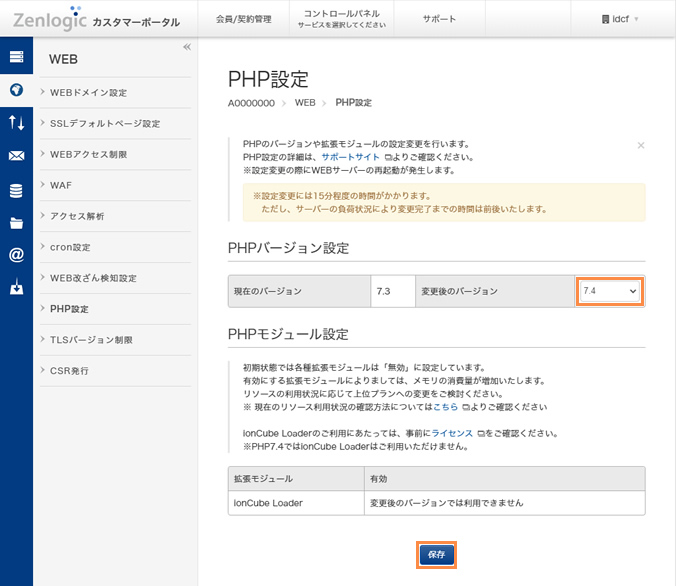Viewport: 676px width, 586px height.
Task: Click A0000000 in the breadcrumb
Action: [251, 103]
